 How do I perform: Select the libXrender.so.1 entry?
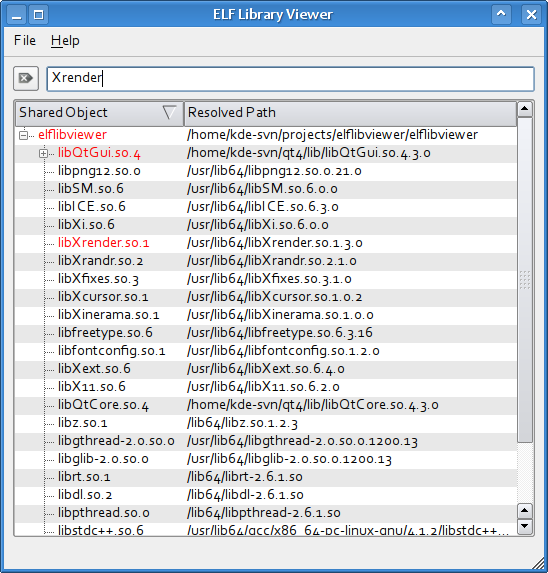[x=103, y=243]
